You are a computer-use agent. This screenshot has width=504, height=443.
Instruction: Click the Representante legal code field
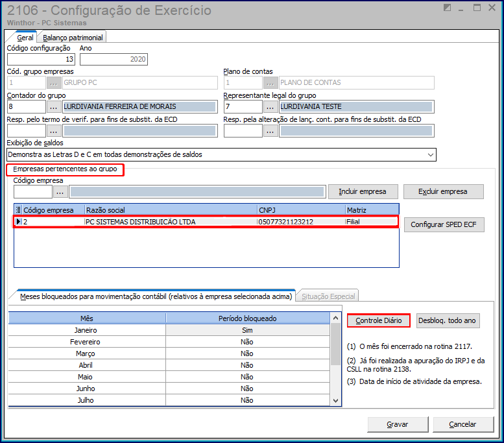(x=243, y=106)
